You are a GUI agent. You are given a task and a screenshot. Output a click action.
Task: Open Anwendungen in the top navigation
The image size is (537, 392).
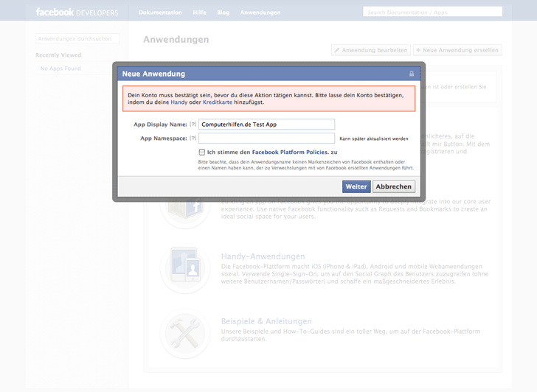point(260,13)
